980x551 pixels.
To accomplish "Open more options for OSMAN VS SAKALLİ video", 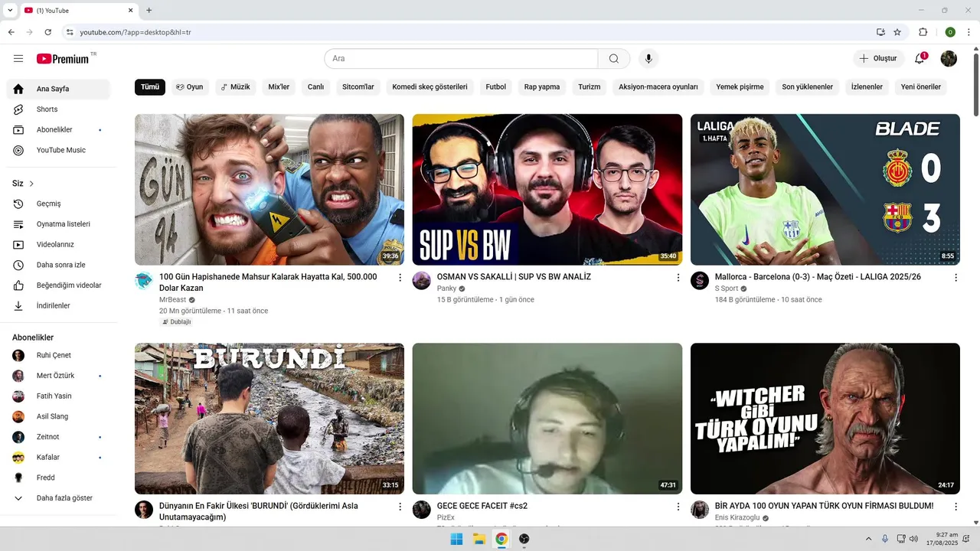I will pos(678,278).
